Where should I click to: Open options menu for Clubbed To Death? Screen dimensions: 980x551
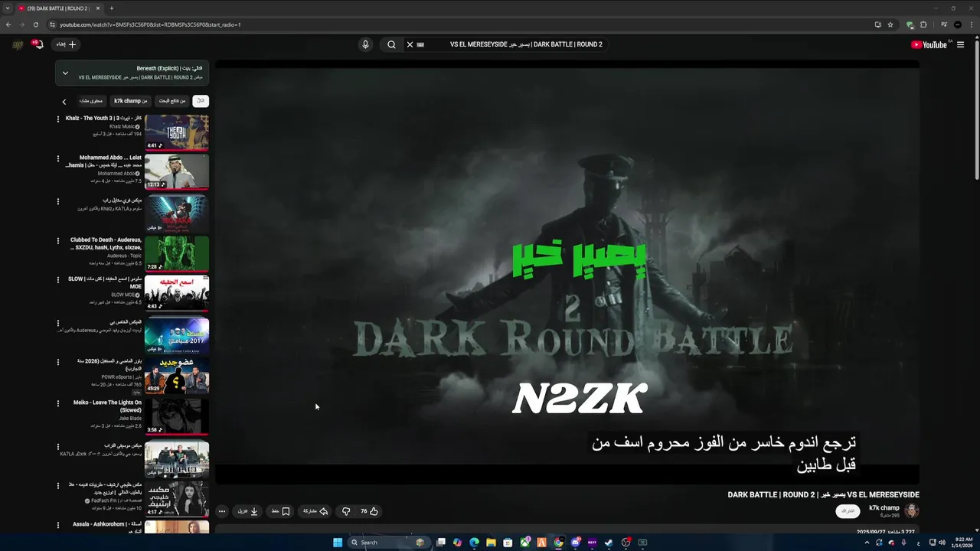coord(57,240)
